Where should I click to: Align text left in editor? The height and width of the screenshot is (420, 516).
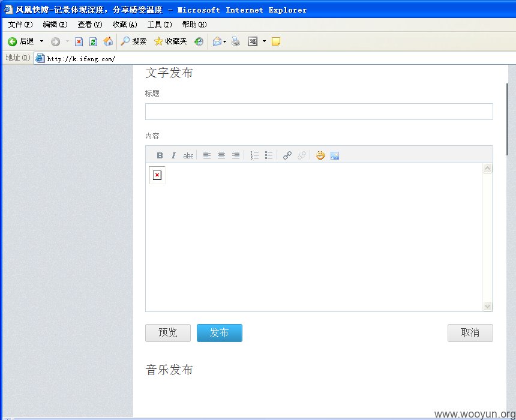coord(206,155)
